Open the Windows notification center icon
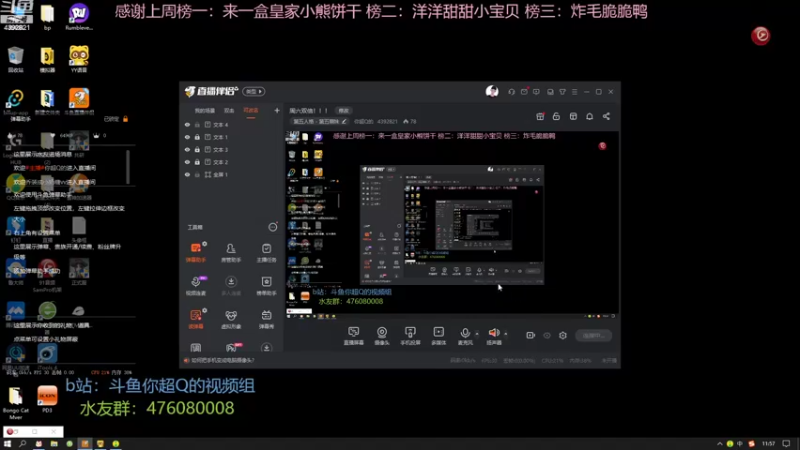Viewport: 800px width, 450px height. (786, 444)
